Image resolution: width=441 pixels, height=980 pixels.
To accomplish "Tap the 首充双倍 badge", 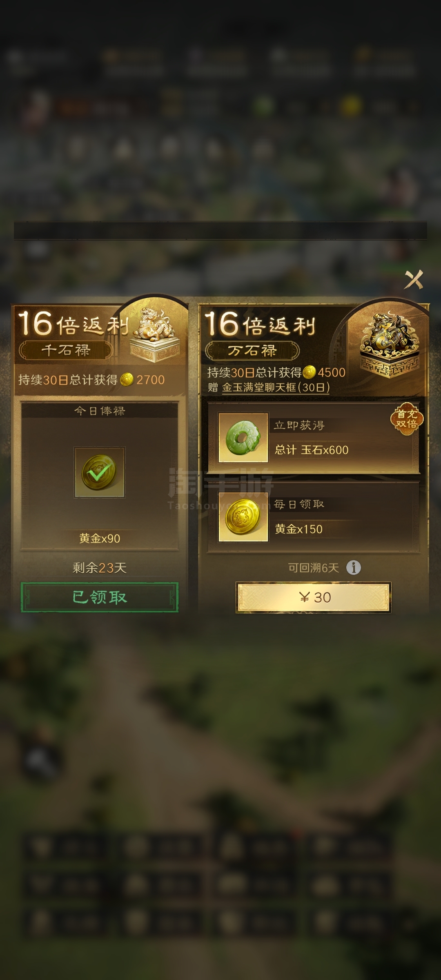I will pos(407,419).
